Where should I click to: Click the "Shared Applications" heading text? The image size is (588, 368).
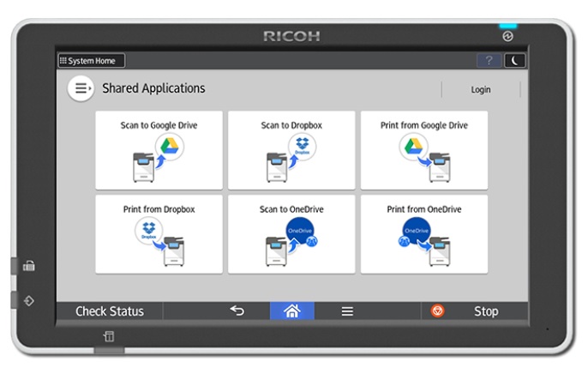(x=153, y=88)
